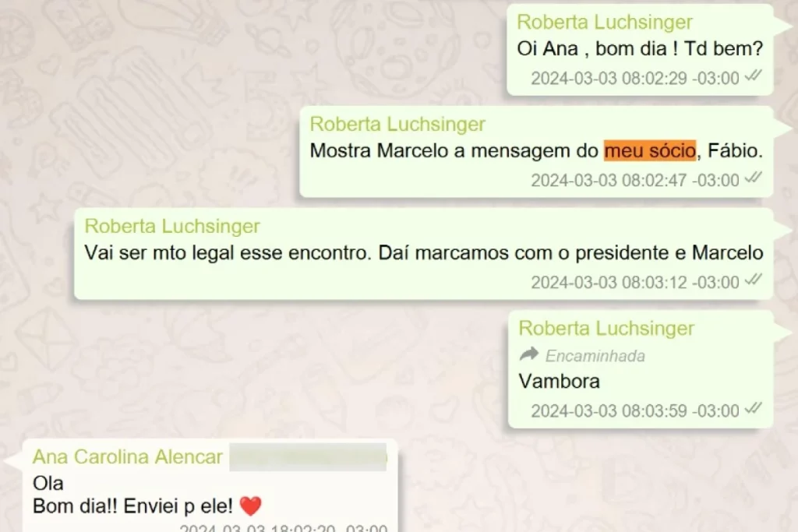Click double check marks on 08:02:29 message
Screen dimensions: 798x532
pyautogui.click(x=754, y=76)
